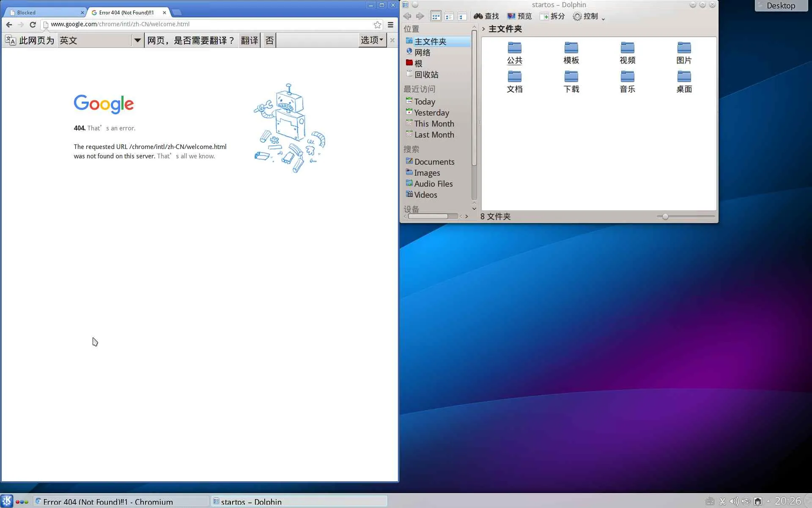Select Trash entry in Dolphin places panel
Screen dimensions: 812x508
(x=426, y=75)
